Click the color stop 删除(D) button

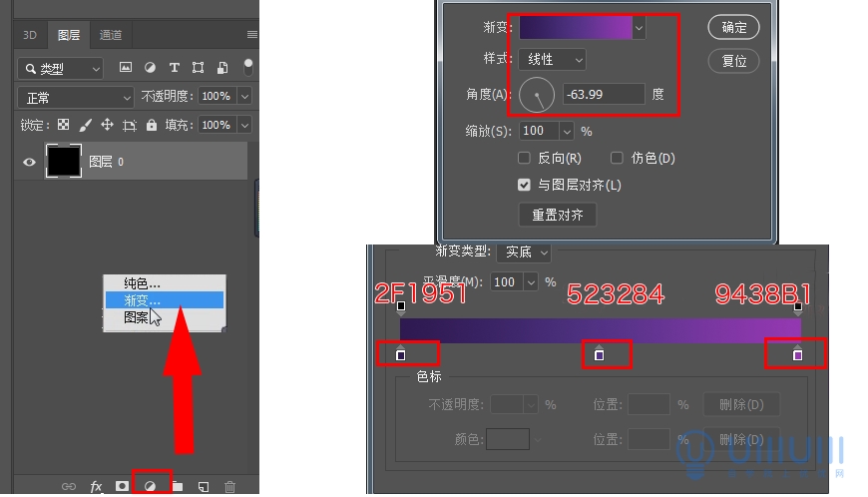point(741,439)
